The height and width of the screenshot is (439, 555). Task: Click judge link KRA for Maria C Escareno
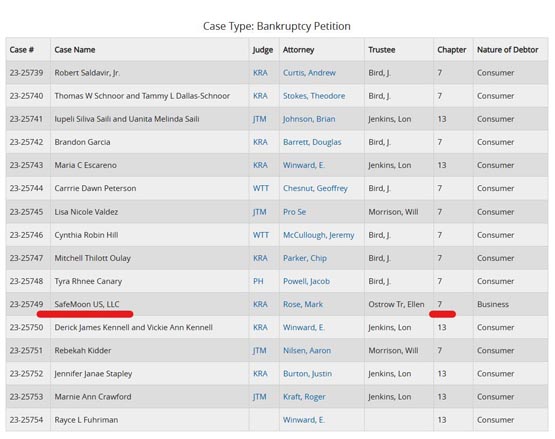pos(260,165)
